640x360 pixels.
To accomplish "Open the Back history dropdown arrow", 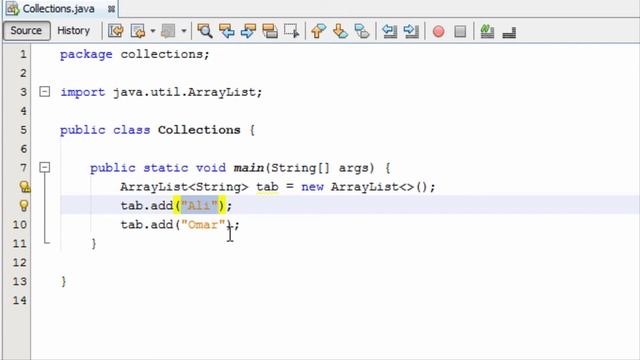I will pos(152,31).
